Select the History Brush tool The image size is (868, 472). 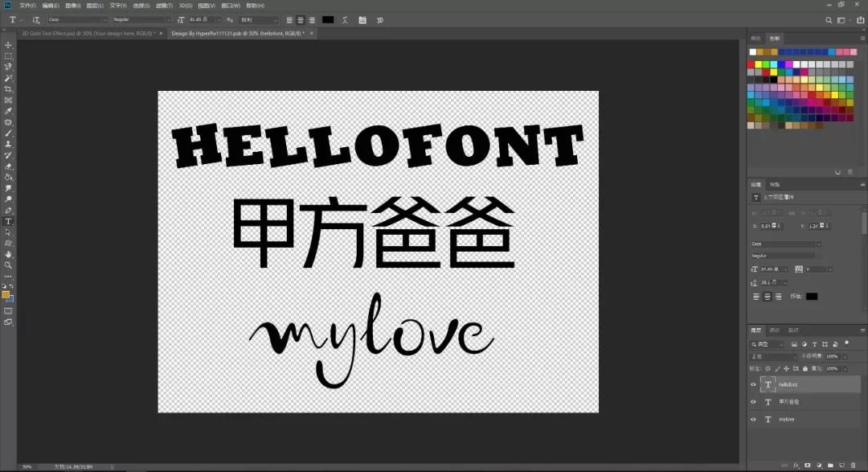tap(8, 155)
